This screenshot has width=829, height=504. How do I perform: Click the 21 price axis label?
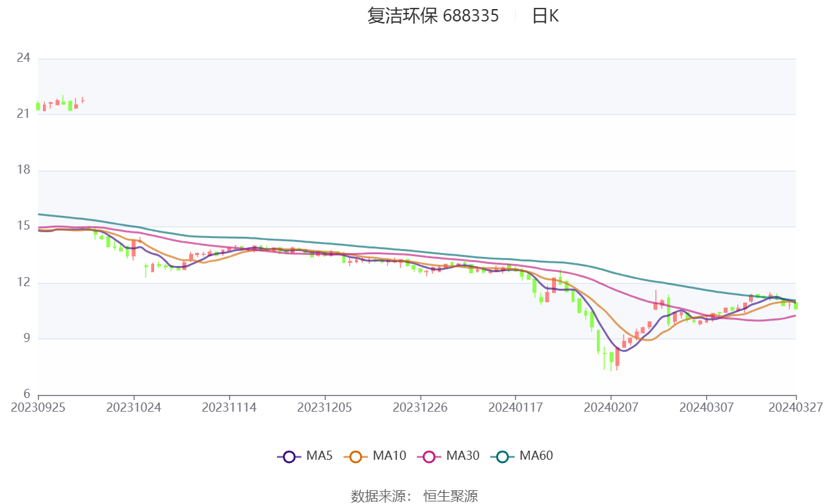[x=23, y=114]
